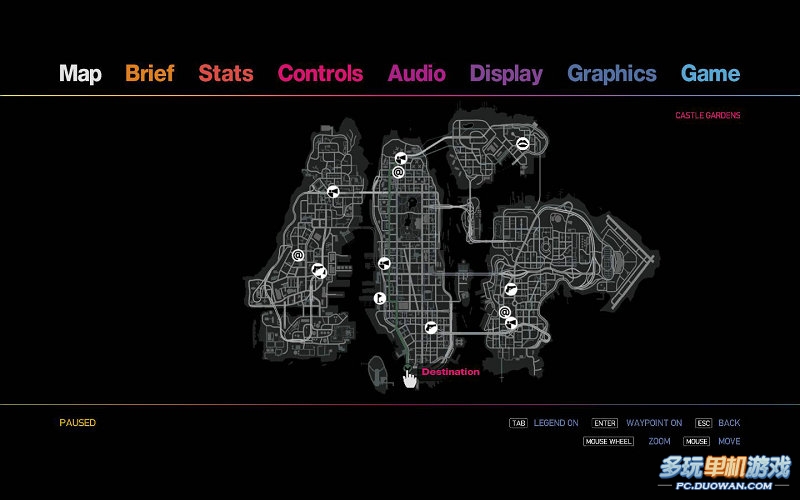Screen dimensions: 800x500
Task: Select the map blip in northern Alderney
Action: (x=333, y=191)
